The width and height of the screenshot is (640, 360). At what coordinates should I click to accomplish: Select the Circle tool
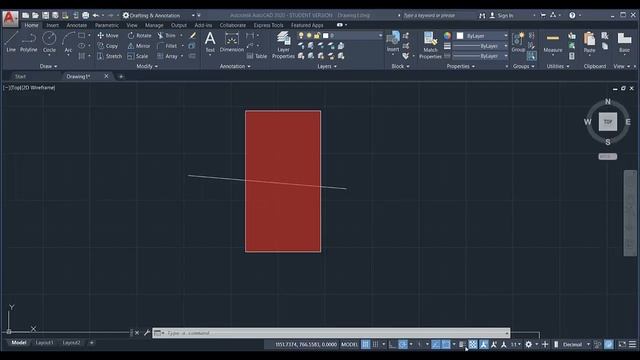pos(49,42)
